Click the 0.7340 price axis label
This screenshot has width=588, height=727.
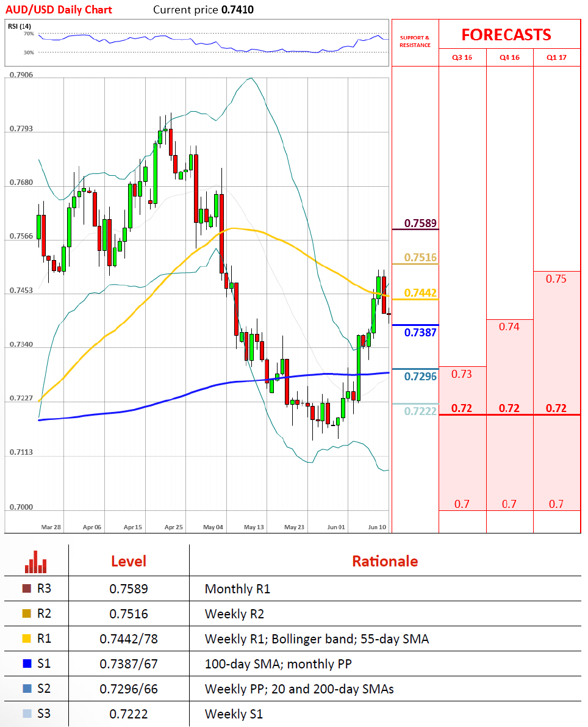(x=21, y=344)
